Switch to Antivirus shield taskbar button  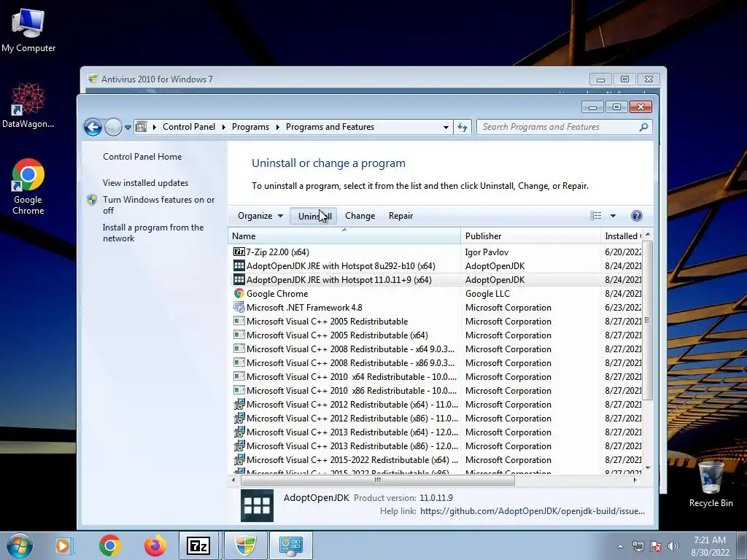tap(245, 545)
